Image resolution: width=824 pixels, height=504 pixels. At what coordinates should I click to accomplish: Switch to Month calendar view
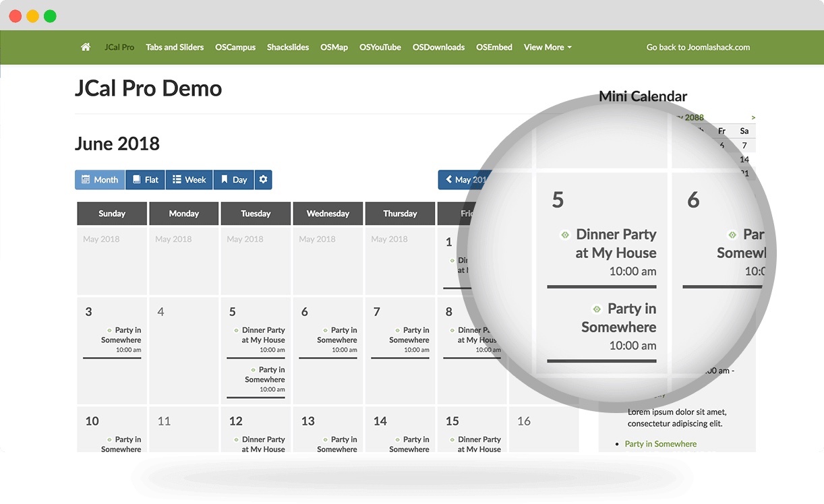100,180
